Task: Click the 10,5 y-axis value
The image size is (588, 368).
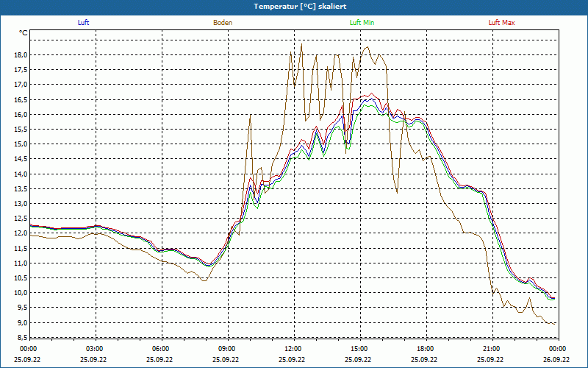Action: [x=21, y=278]
